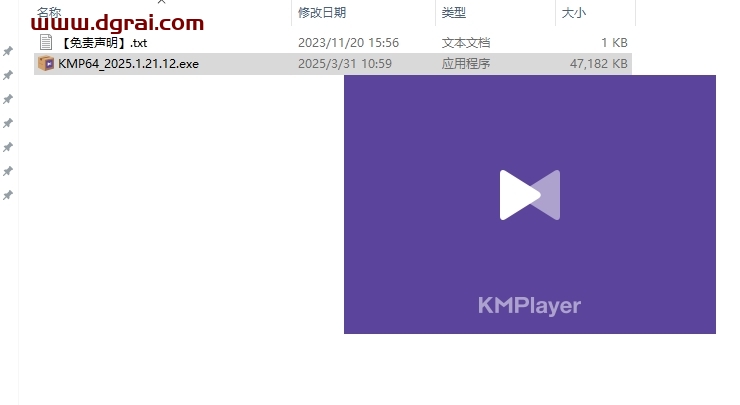
Task: Click the 47,182 KB size cell
Action: point(598,64)
